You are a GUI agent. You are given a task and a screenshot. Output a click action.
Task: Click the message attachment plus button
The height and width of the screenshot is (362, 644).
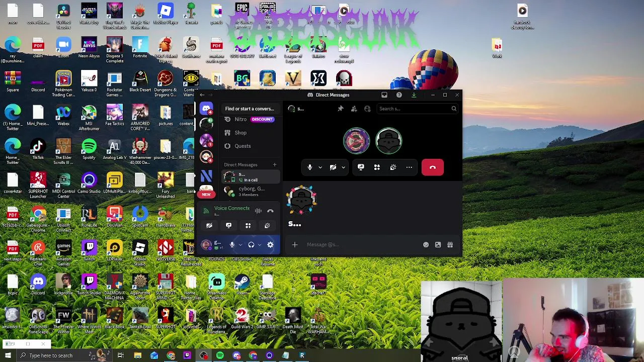(x=295, y=245)
